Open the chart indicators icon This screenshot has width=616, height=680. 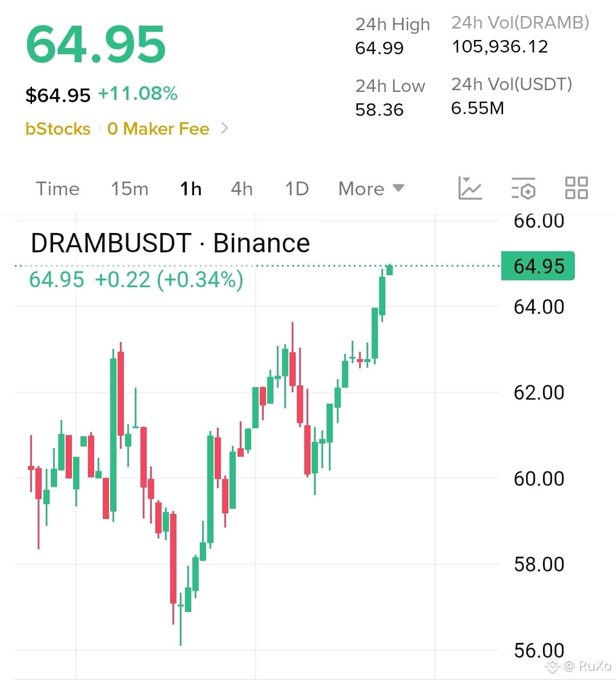pos(470,188)
